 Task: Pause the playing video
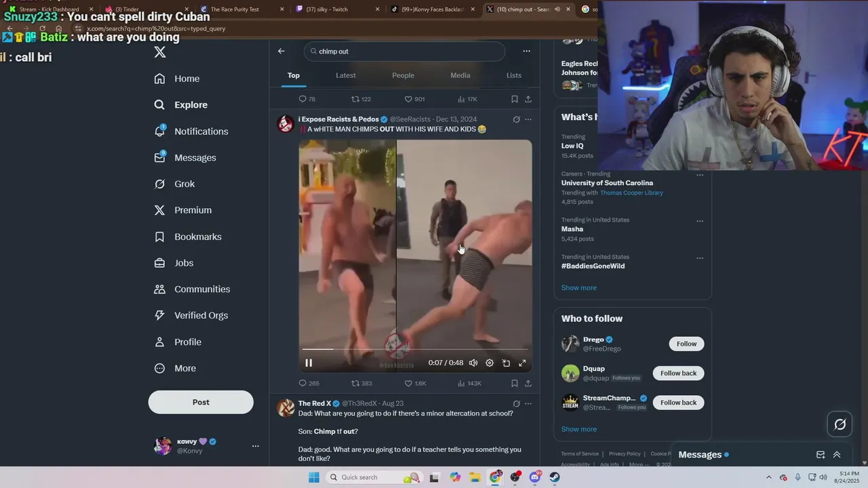point(309,363)
